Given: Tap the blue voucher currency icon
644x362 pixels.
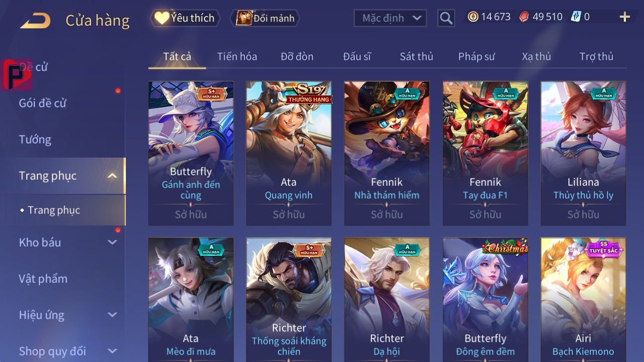Looking at the screenshot, I should pyautogui.click(x=576, y=17).
